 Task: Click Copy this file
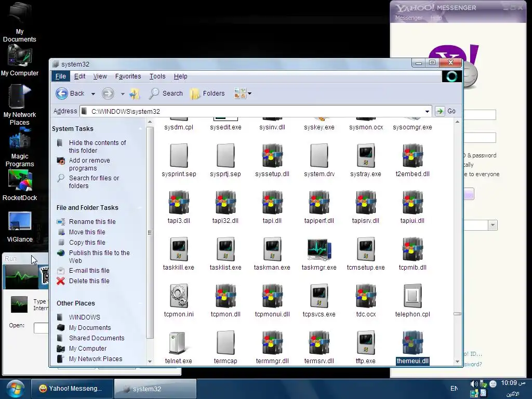point(87,243)
